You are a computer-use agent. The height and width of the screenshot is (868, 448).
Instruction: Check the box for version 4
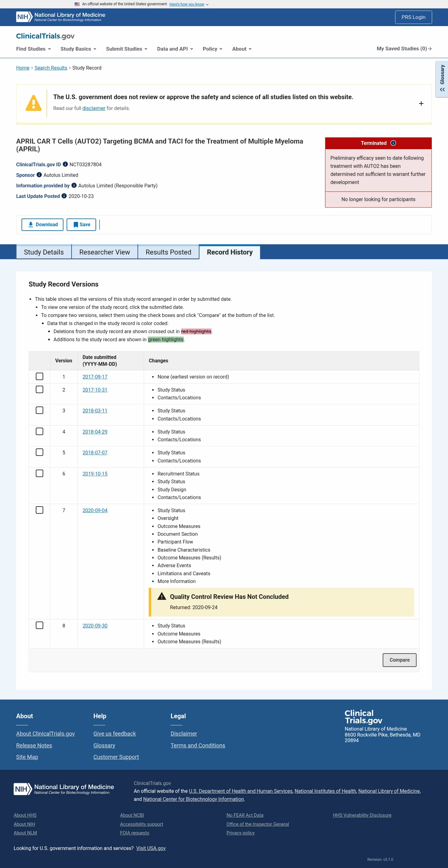pyautogui.click(x=40, y=432)
